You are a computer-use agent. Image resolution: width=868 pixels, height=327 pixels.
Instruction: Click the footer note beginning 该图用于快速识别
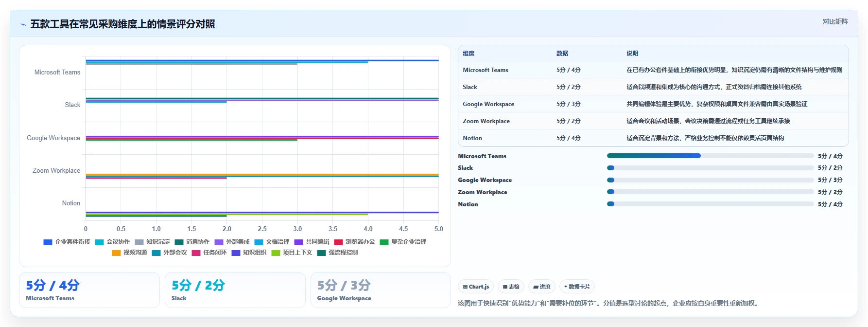coord(608,303)
